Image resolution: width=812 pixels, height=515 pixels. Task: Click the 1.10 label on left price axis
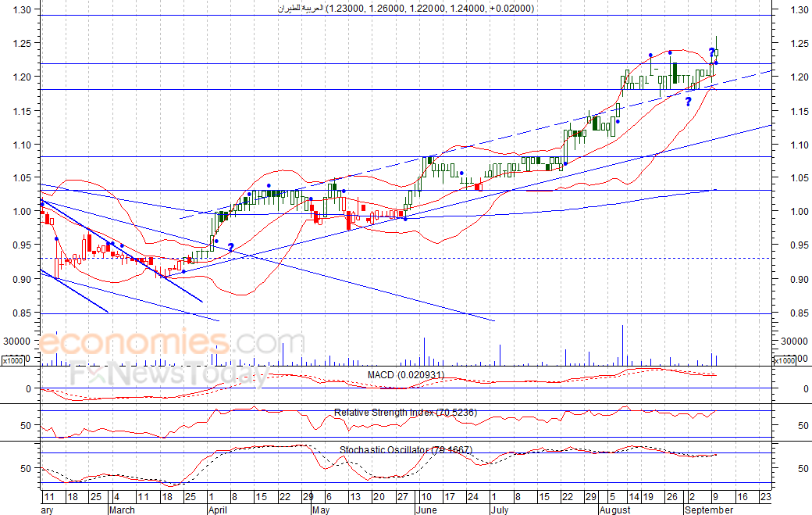(23, 145)
